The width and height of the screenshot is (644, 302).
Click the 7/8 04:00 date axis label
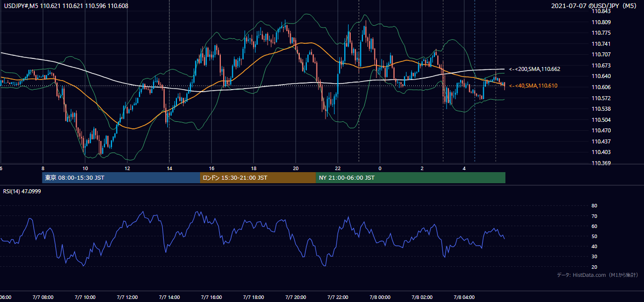click(465, 297)
